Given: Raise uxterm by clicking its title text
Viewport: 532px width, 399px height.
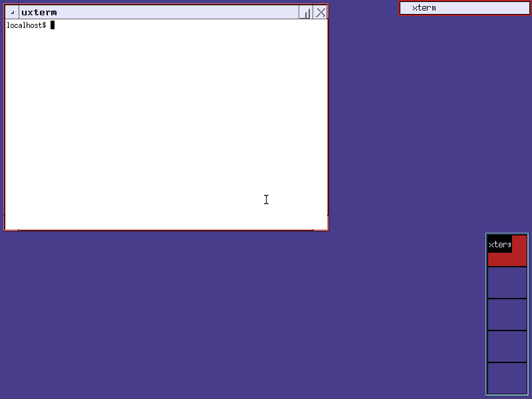Looking at the screenshot, I should pyautogui.click(x=40, y=11).
